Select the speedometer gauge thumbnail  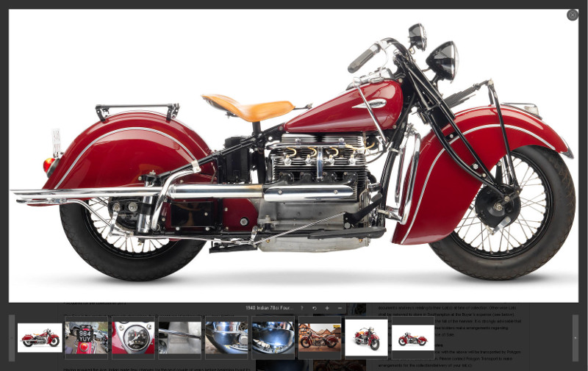(x=133, y=338)
